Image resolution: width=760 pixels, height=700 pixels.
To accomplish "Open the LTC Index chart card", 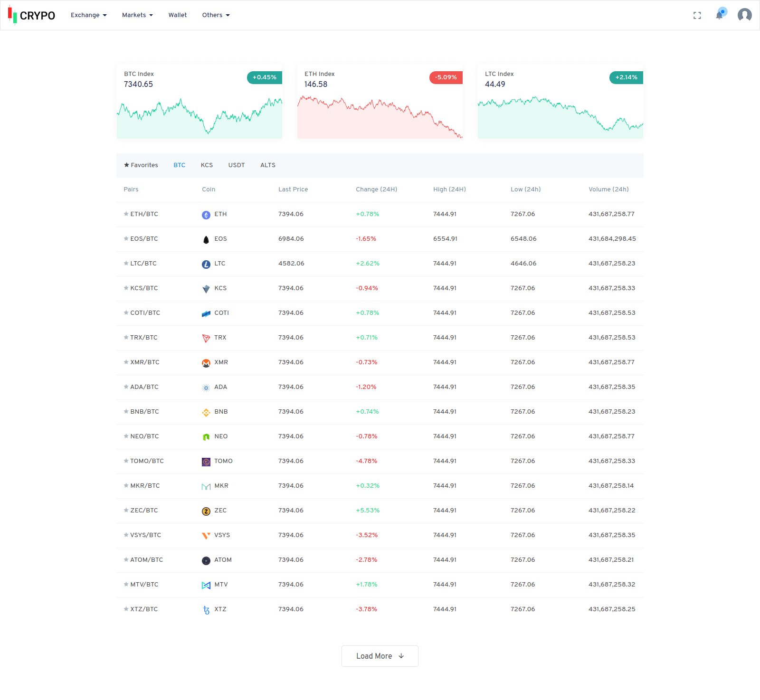I will [560, 101].
